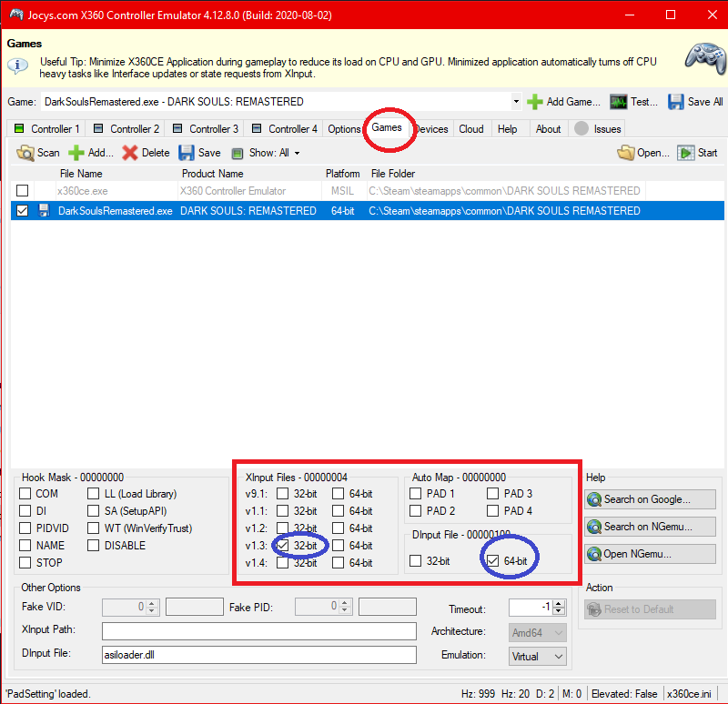Click the Reset to Default icon
Image resolution: width=728 pixels, height=704 pixels.
click(594, 609)
